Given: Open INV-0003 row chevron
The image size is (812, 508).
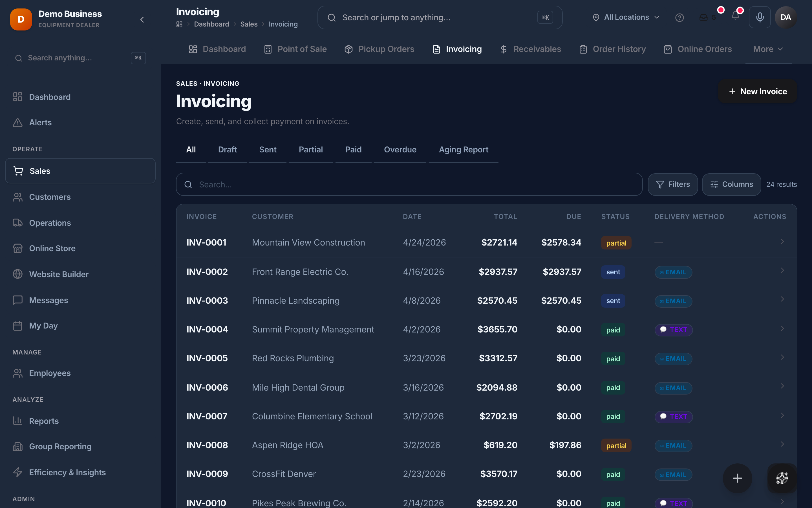Looking at the screenshot, I should [782, 299].
